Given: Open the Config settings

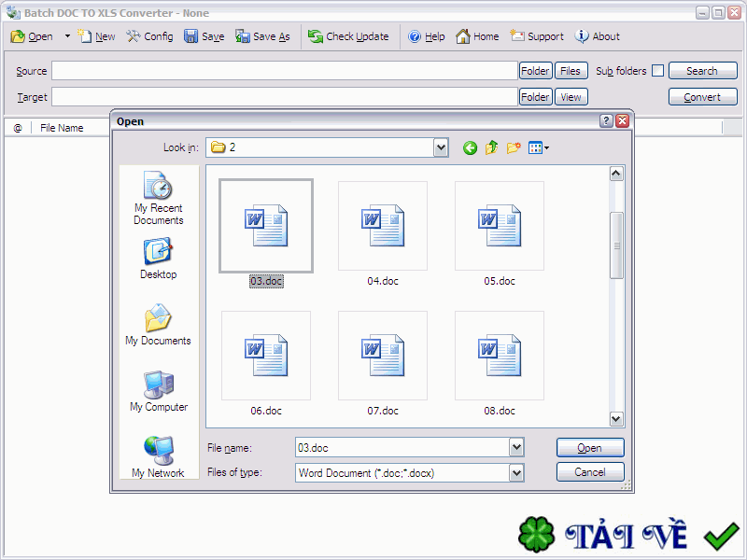Looking at the screenshot, I should pyautogui.click(x=150, y=36).
